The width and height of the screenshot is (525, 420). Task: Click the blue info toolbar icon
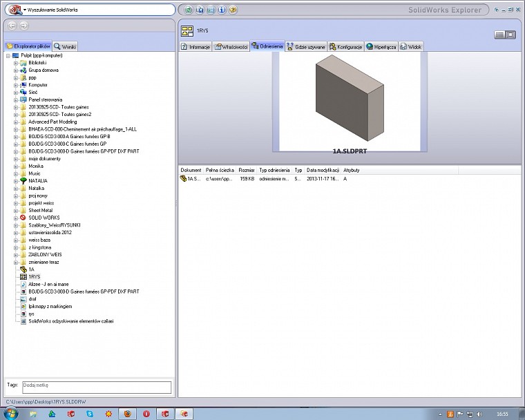tap(222, 10)
